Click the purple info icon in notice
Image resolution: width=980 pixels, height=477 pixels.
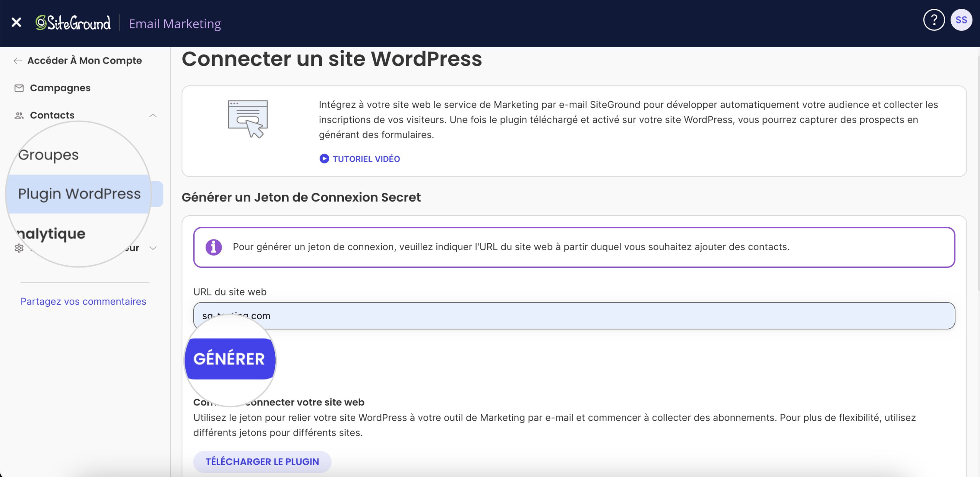[214, 247]
